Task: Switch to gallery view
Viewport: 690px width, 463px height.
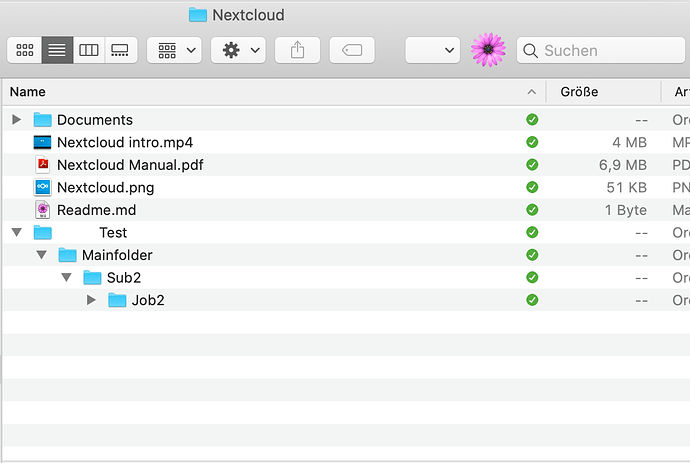Action: tap(120, 50)
